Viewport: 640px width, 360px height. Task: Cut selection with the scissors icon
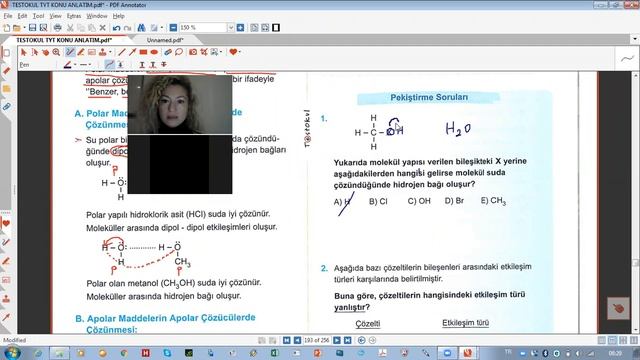click(70, 28)
